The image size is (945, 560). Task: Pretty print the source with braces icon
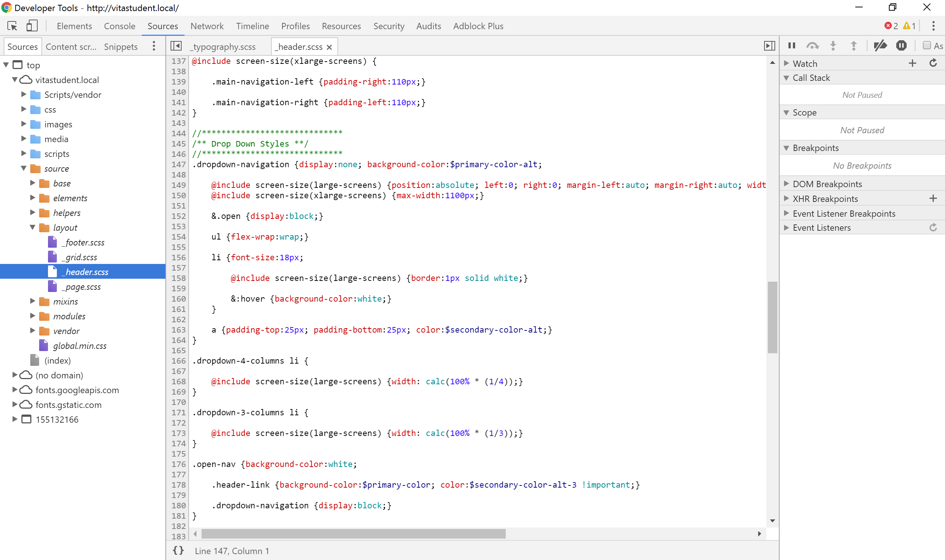click(178, 550)
